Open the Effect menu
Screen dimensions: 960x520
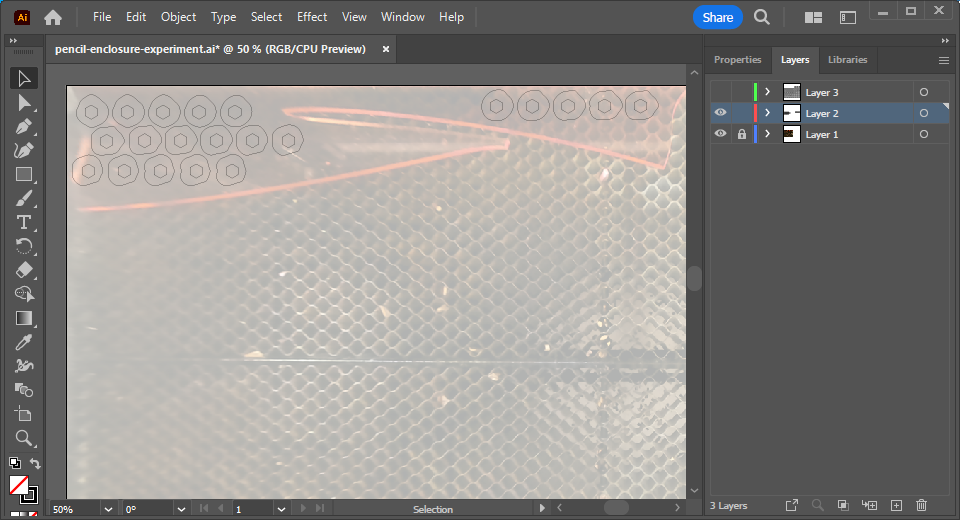312,17
